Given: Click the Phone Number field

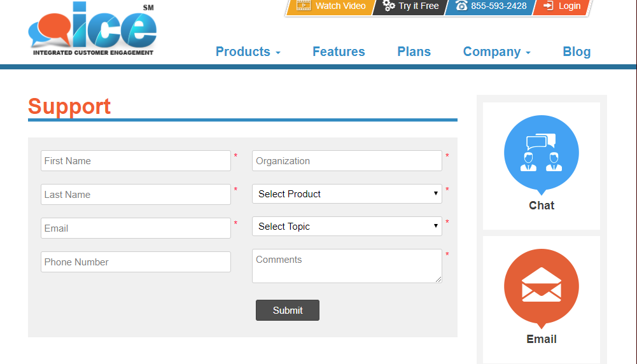Looking at the screenshot, I should pyautogui.click(x=136, y=262).
